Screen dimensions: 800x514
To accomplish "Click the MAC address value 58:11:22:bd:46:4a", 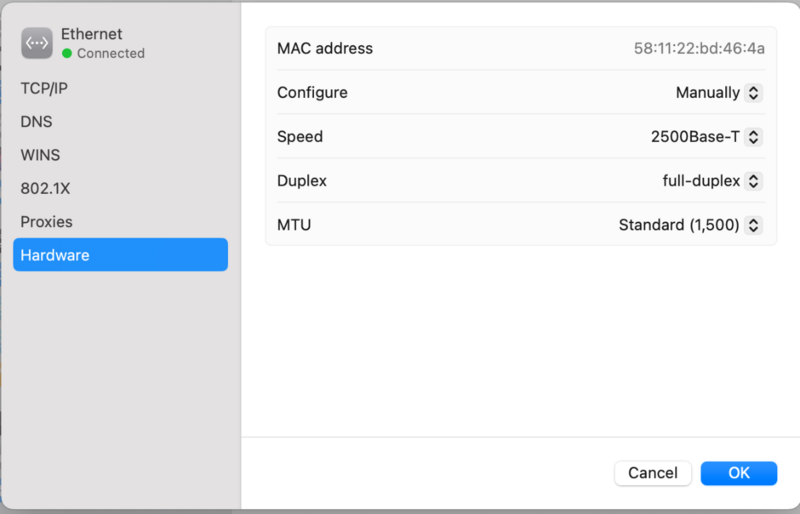I will (x=699, y=48).
